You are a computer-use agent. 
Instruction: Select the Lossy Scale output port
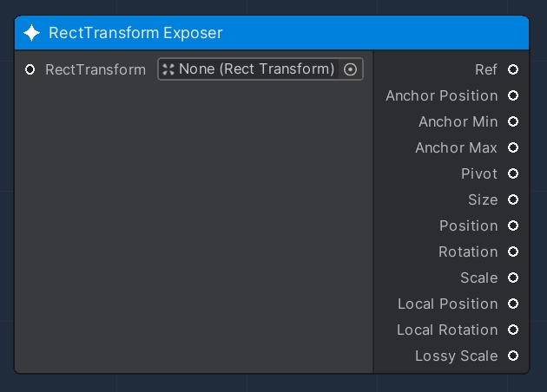tap(513, 356)
